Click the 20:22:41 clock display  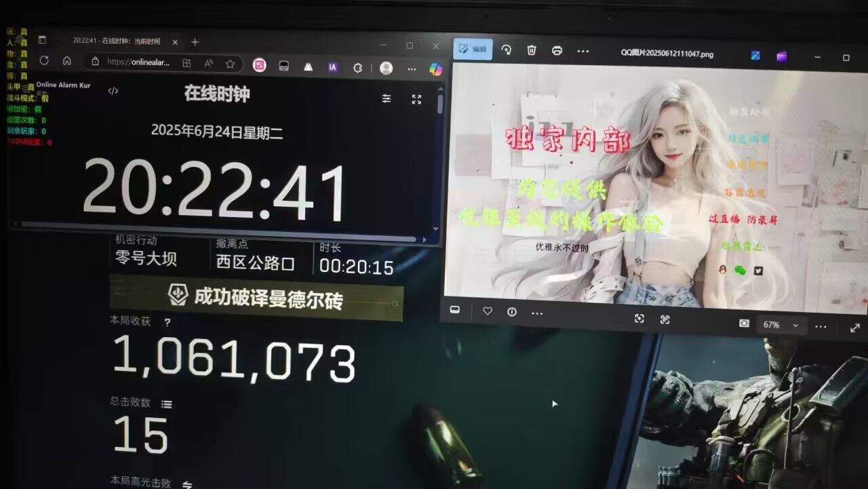pos(216,189)
